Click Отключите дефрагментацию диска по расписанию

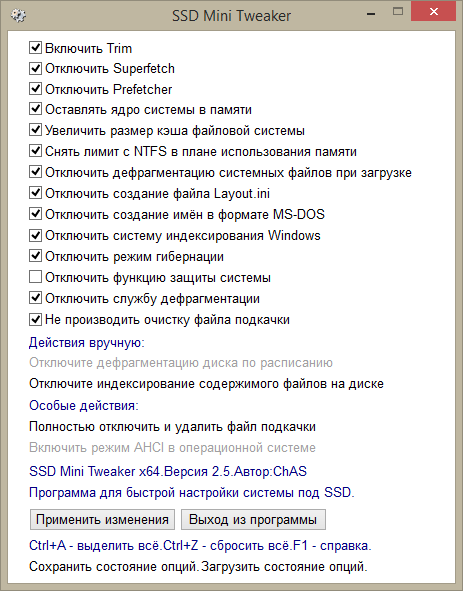coord(181,363)
